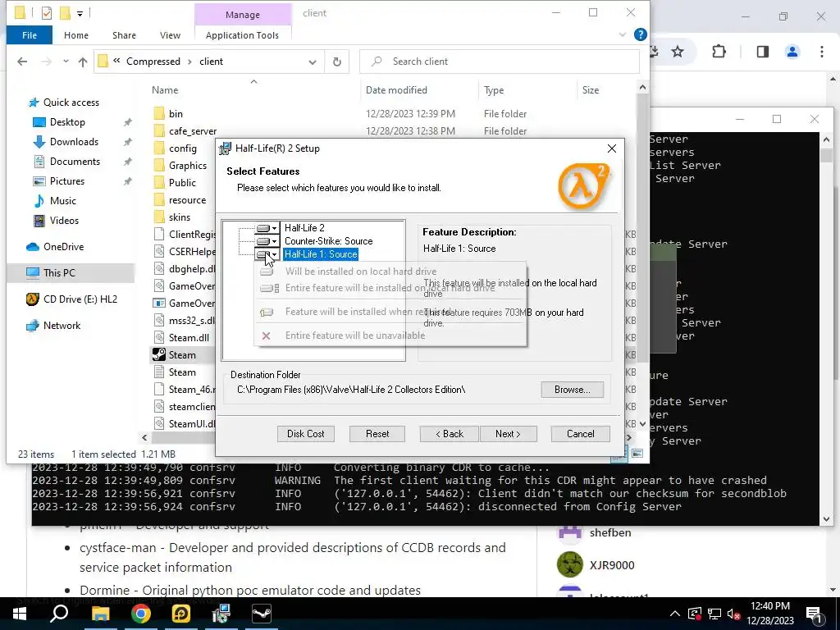840x630 pixels.
Task: Select This PC in navigation pane
Action: point(59,272)
